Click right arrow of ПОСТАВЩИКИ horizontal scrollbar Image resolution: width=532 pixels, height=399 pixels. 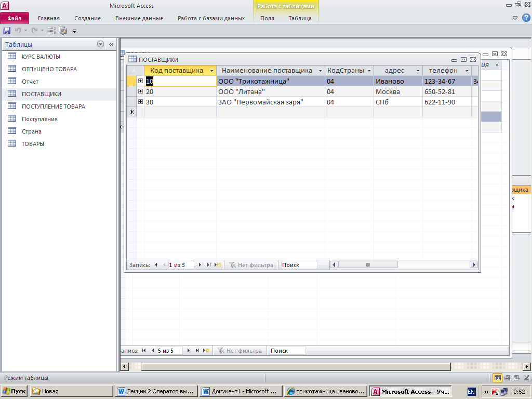[x=474, y=264]
